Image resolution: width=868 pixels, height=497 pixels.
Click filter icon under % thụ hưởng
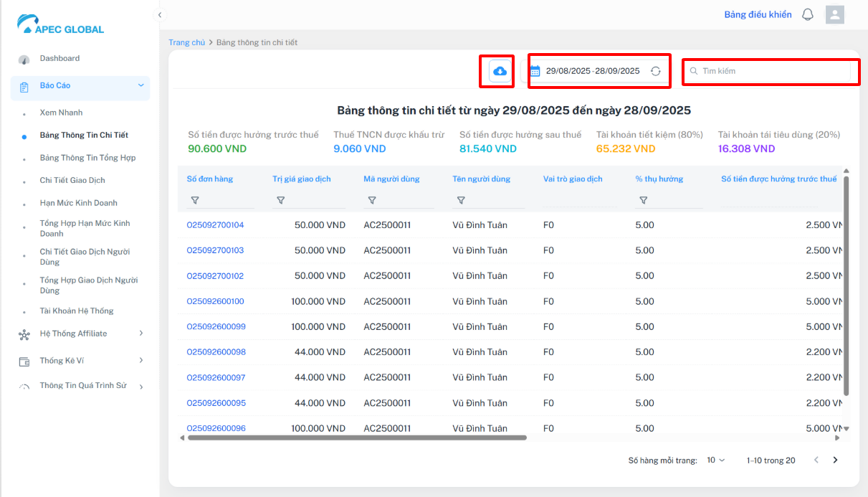(643, 201)
